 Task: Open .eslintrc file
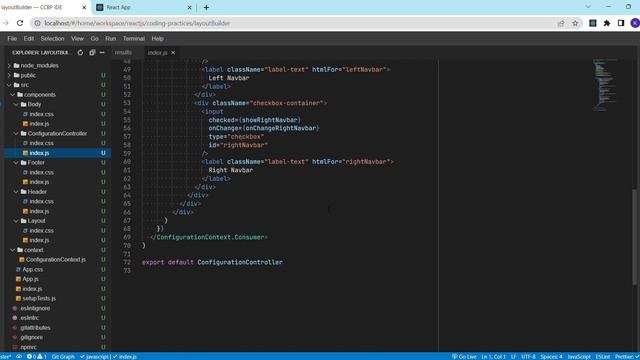coord(29,318)
